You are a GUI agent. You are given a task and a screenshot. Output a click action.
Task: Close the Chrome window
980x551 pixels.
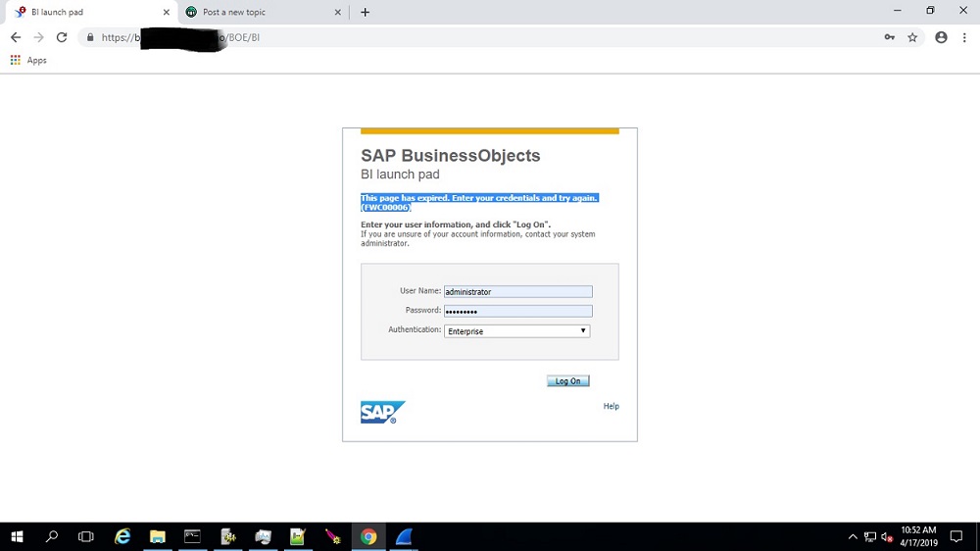coord(963,11)
